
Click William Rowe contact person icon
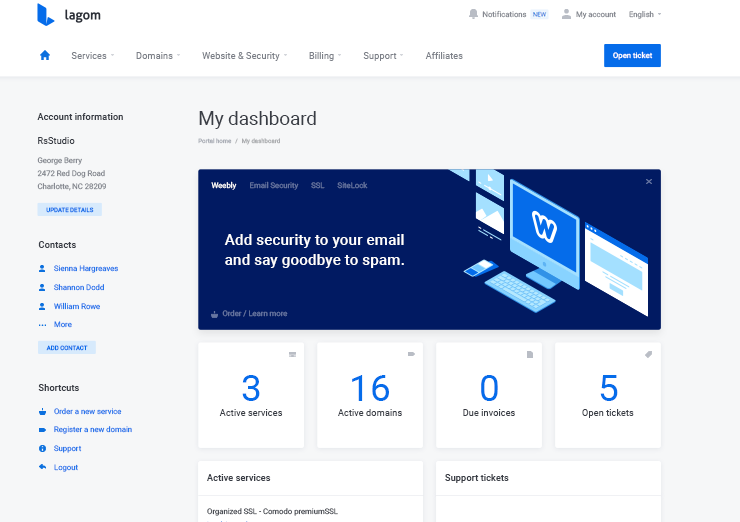42,306
